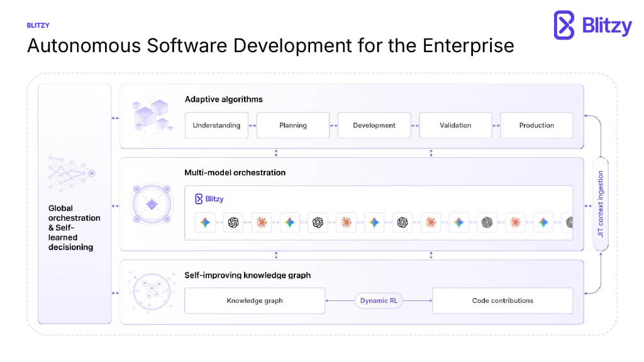Click the neural network icon above Global orchestration
644x362 pixels.
pos(72,173)
